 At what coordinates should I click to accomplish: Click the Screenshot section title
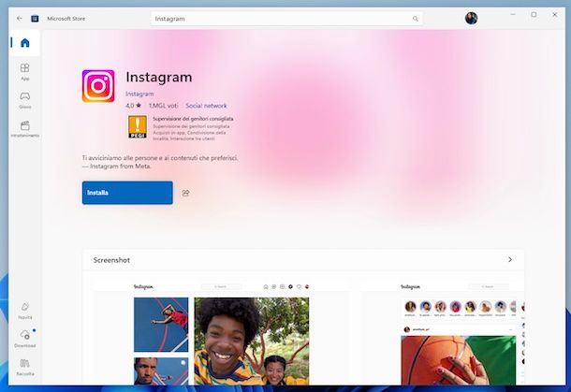pyautogui.click(x=111, y=260)
